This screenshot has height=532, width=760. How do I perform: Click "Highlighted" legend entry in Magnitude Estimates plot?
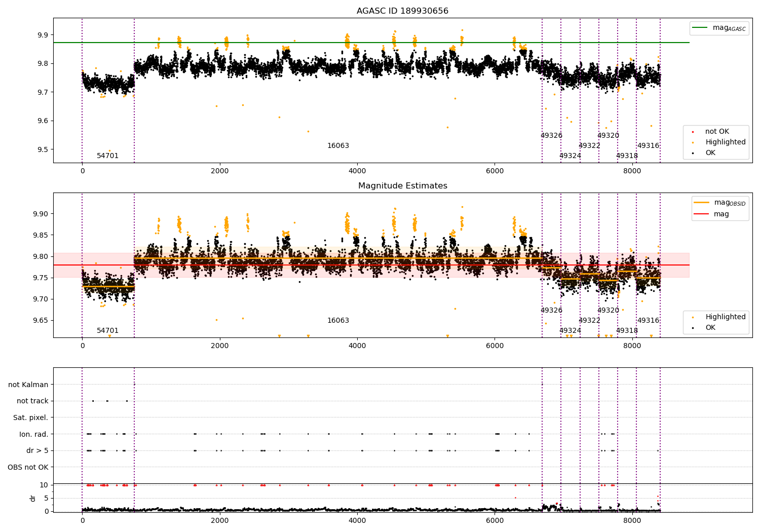725,317
